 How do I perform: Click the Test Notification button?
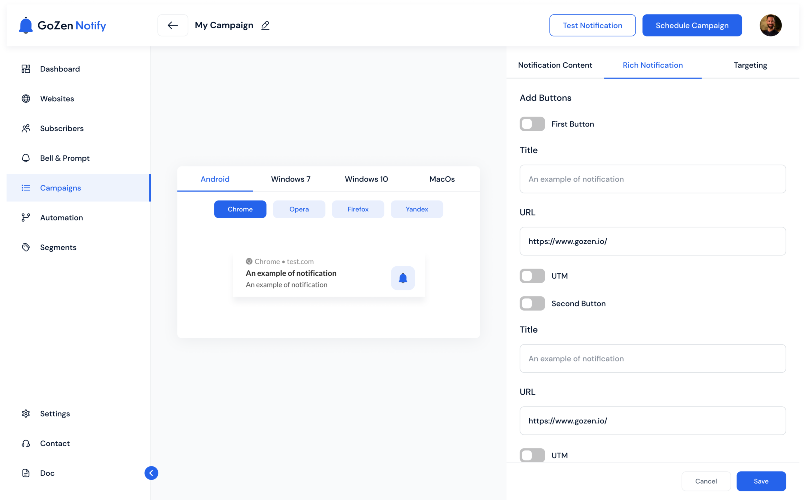tap(592, 25)
